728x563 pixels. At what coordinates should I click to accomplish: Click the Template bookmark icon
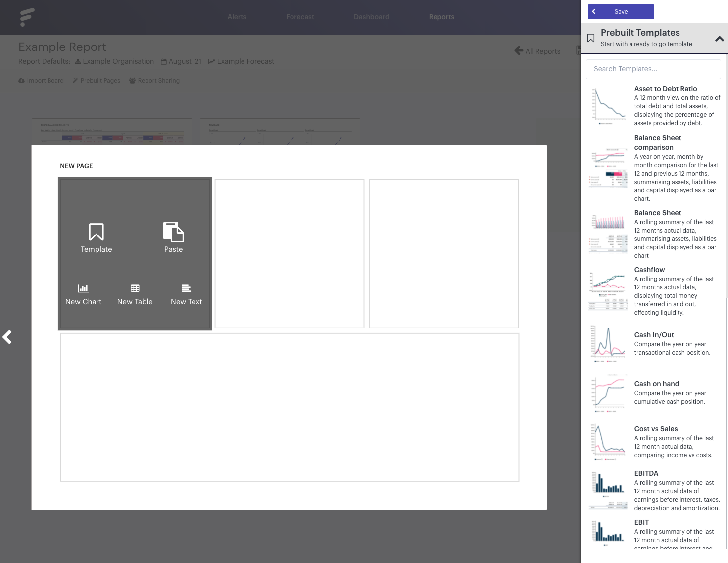tap(97, 232)
